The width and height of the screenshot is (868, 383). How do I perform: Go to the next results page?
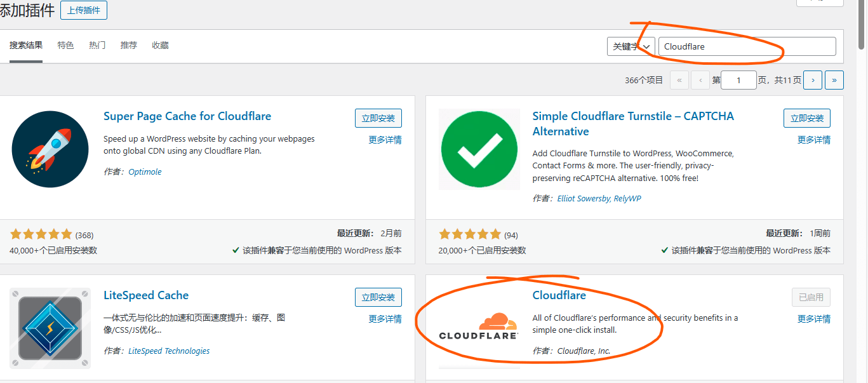coord(813,80)
